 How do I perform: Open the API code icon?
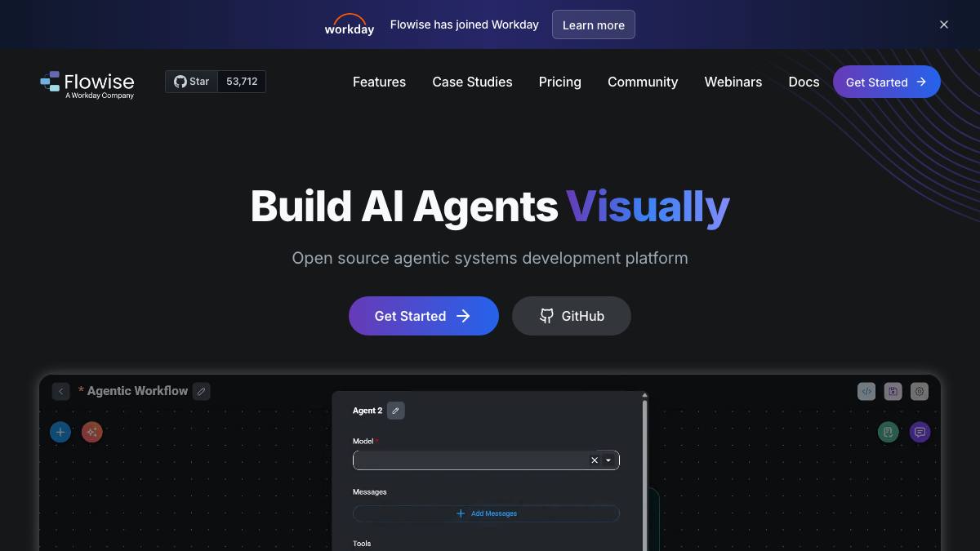[866, 391]
